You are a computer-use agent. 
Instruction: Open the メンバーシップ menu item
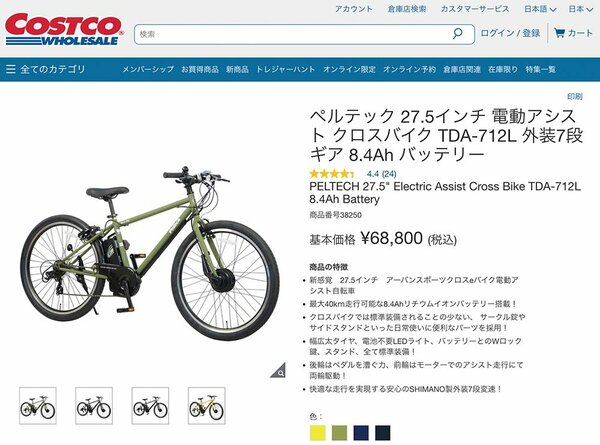tap(148, 69)
